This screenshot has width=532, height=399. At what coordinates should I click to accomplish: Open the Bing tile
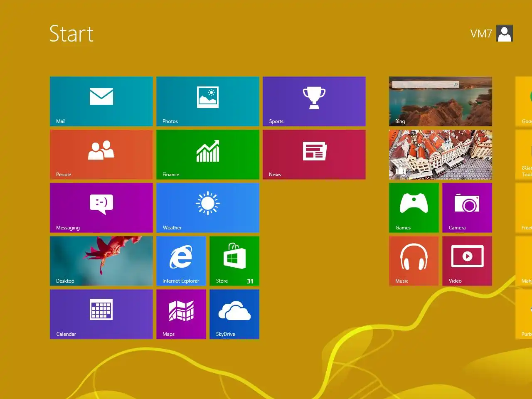441,101
